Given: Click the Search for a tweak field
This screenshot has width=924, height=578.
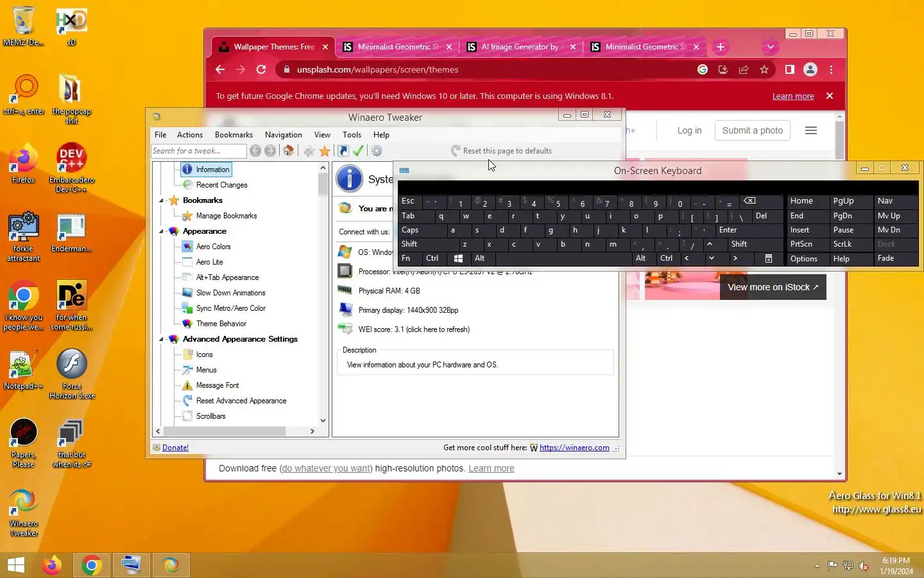Looking at the screenshot, I should click(x=199, y=151).
